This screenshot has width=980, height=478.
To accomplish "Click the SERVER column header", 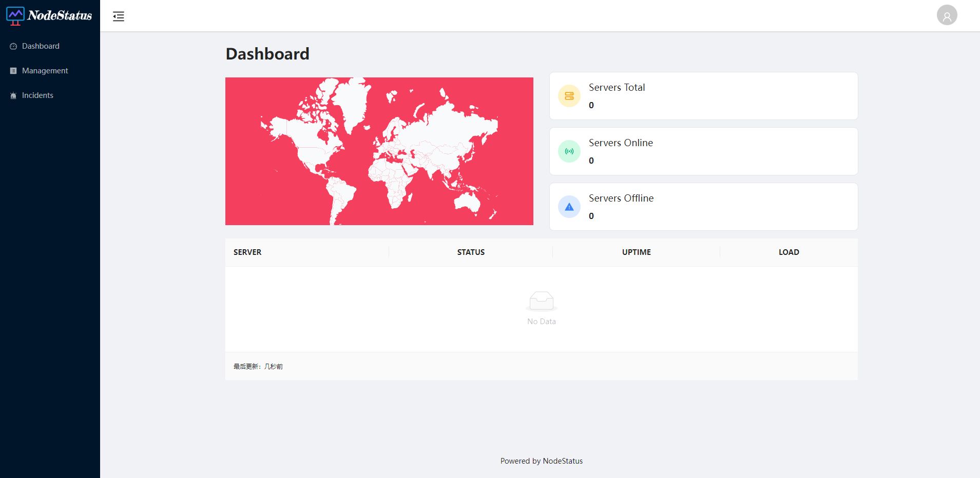I will pyautogui.click(x=247, y=252).
